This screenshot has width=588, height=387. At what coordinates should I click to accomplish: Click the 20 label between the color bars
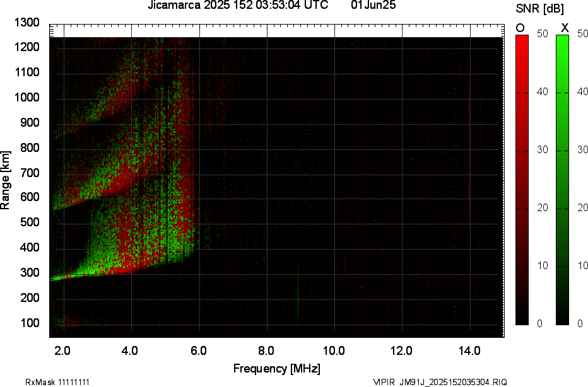[x=543, y=207]
